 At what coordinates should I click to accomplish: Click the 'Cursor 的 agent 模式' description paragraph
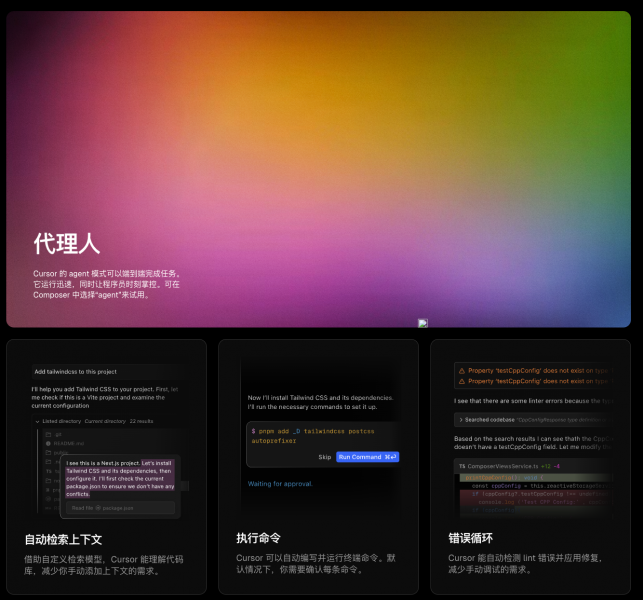pos(107,284)
